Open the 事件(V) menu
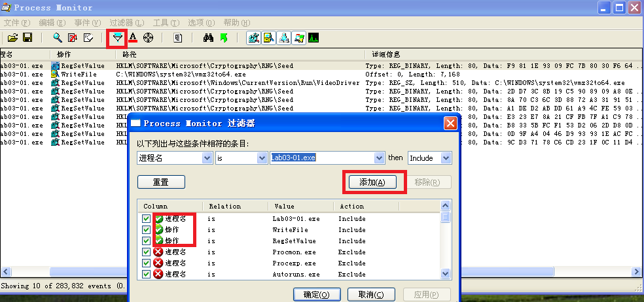 [88, 23]
